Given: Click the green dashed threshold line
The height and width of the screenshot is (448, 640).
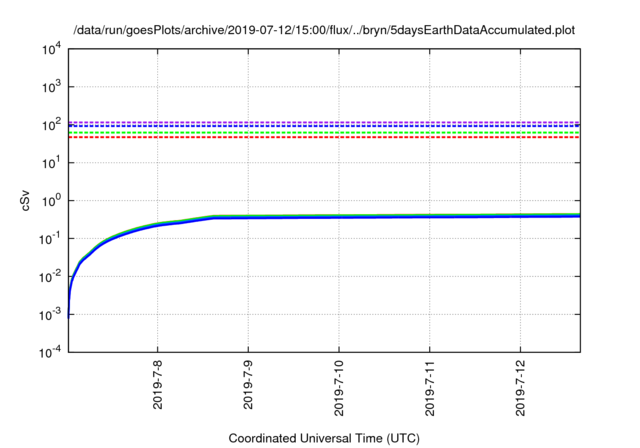Looking at the screenshot, I should click(324, 133).
